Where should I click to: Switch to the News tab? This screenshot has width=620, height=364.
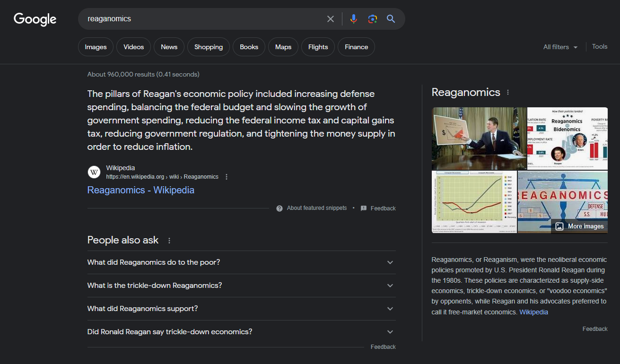pyautogui.click(x=169, y=47)
